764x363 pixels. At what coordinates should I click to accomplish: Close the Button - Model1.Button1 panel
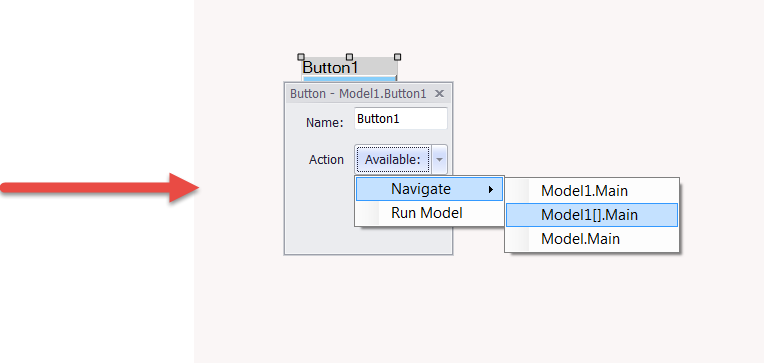pos(439,94)
